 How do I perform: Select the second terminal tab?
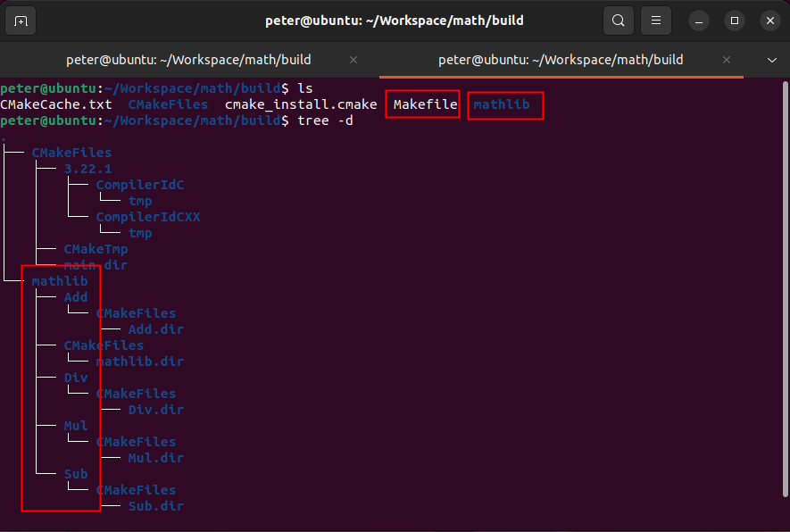560,60
